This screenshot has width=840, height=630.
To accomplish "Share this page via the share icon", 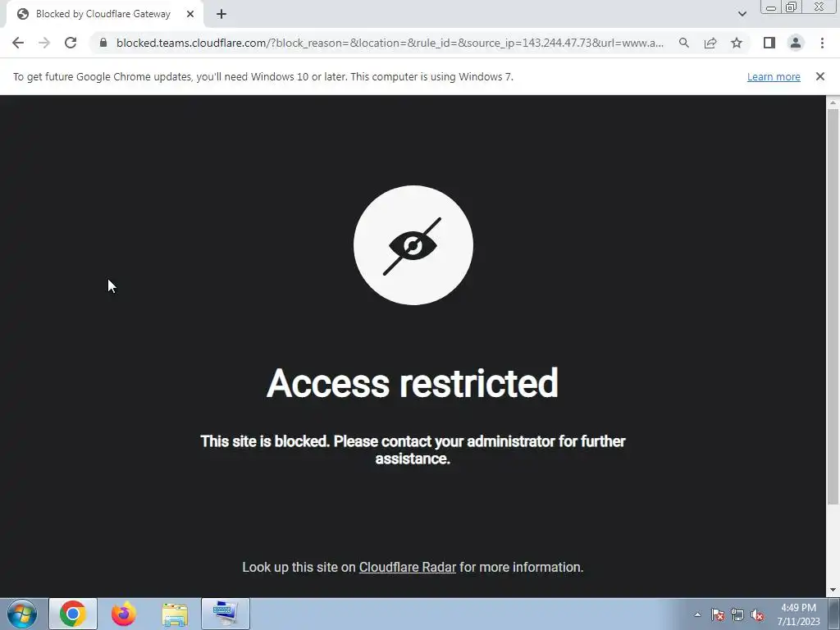I will point(710,43).
